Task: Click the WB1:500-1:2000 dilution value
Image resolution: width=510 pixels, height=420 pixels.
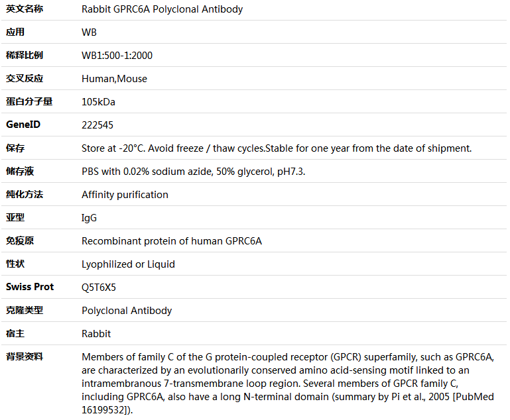Action: point(117,56)
